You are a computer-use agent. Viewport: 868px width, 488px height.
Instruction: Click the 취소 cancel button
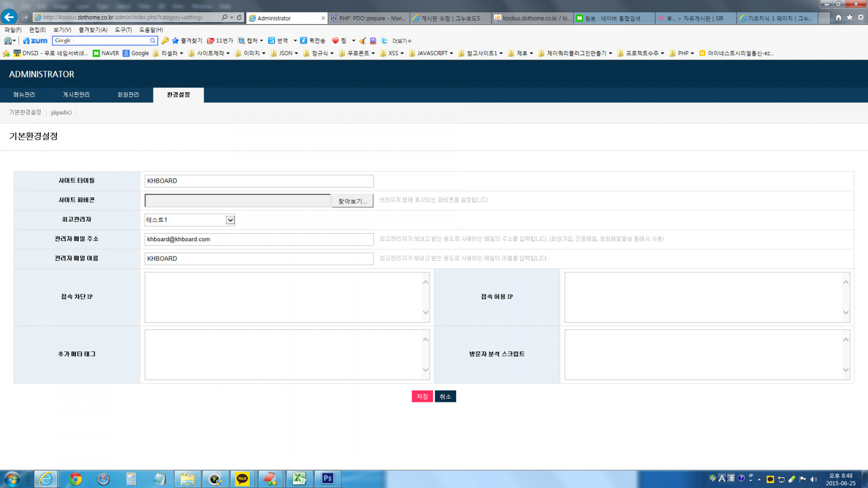click(x=445, y=396)
